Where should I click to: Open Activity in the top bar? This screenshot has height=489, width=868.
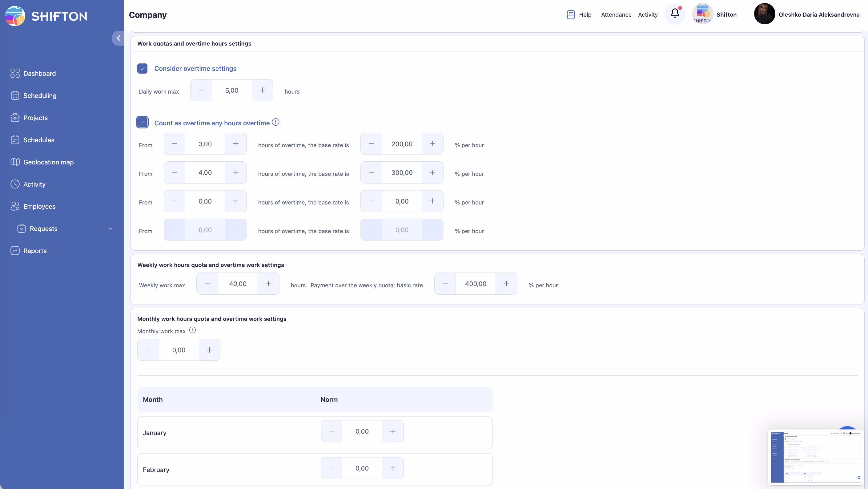coord(648,14)
